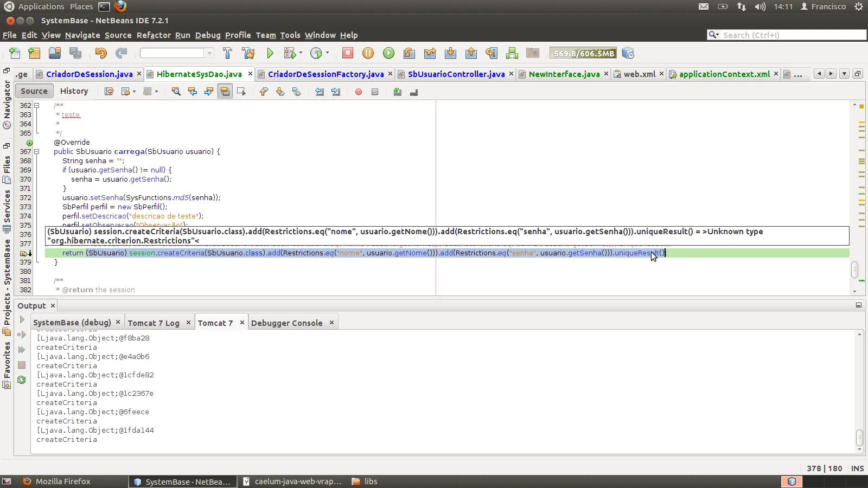Switch editor to History view
868x488 pixels.
point(74,91)
